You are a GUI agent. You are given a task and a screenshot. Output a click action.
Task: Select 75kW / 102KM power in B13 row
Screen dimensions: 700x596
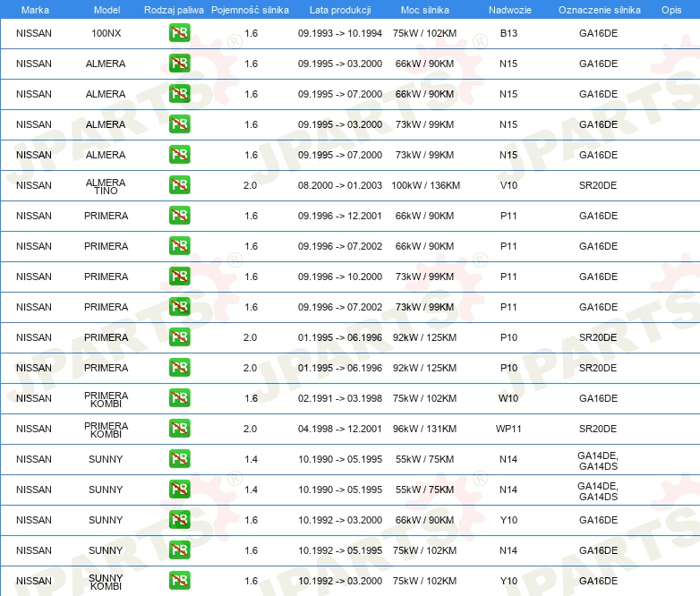424,33
